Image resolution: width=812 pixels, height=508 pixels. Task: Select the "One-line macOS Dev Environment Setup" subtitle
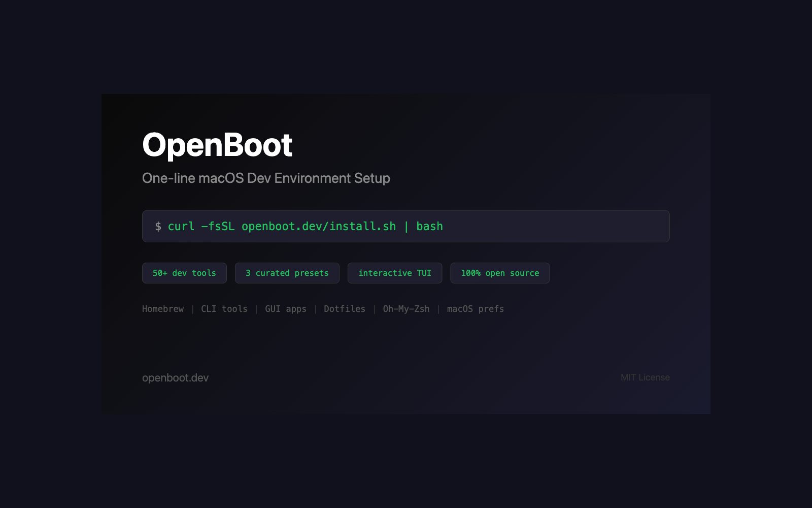[x=266, y=178]
